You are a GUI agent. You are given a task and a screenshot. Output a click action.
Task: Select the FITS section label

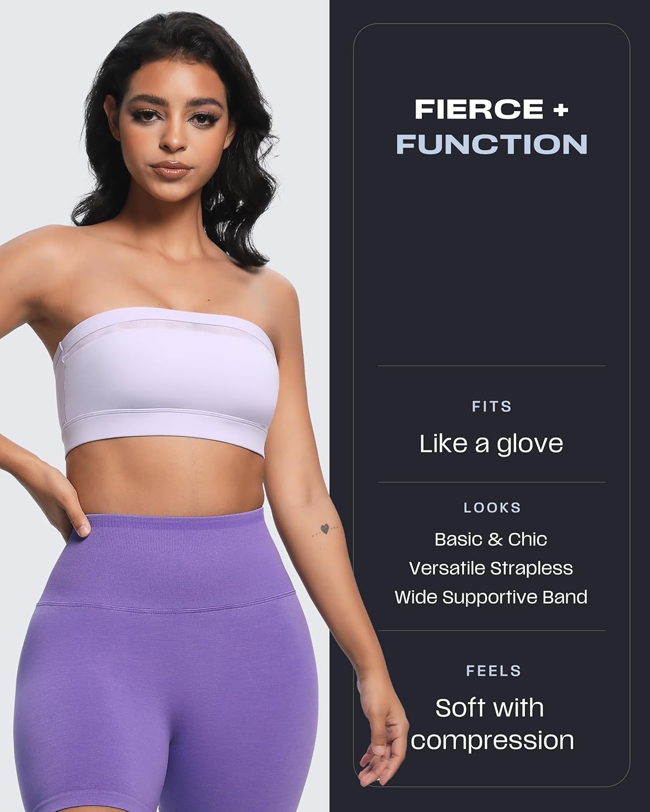coord(492,407)
